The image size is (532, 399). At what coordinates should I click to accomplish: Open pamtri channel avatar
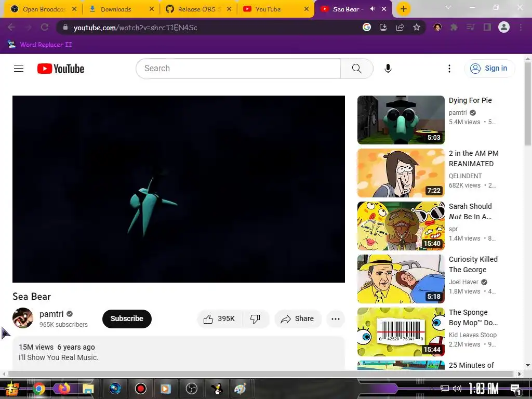point(23,318)
